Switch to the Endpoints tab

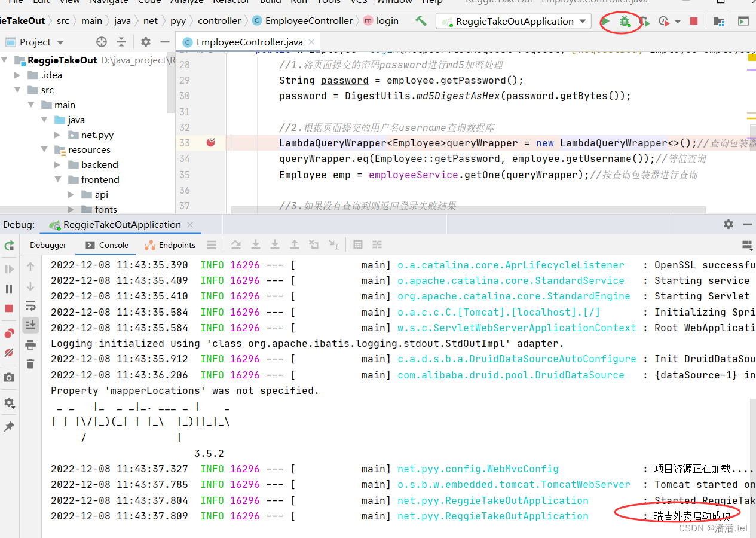[170, 245]
